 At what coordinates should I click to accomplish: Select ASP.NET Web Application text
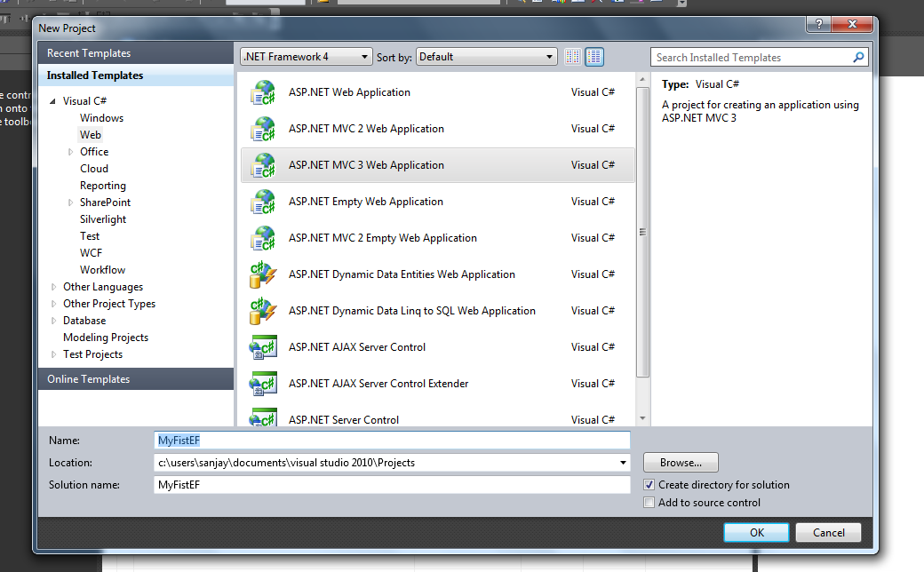click(x=349, y=92)
